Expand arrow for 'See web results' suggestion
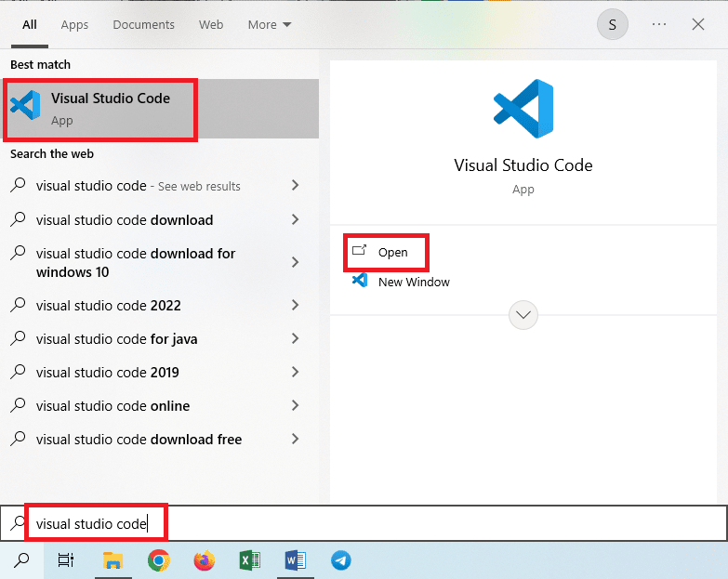Viewport: 728px width, 579px height. [295, 185]
